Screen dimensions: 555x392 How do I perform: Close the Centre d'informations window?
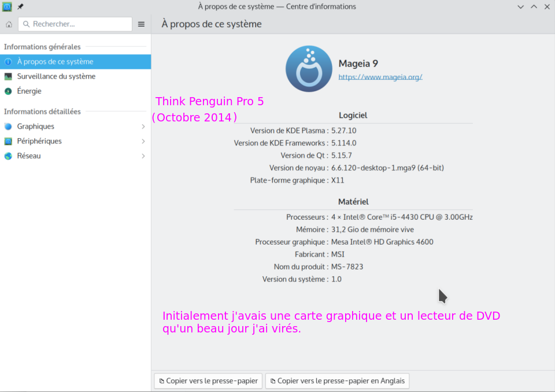547,7
